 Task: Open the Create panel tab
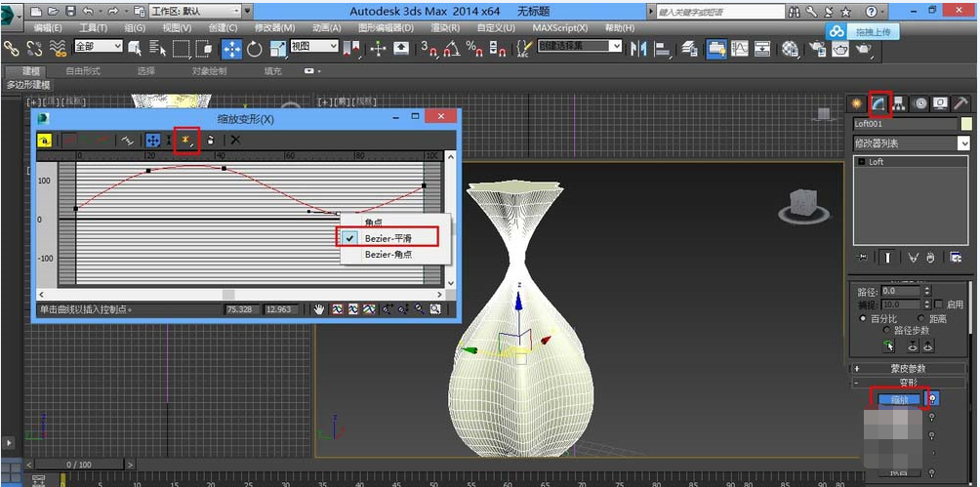(857, 103)
